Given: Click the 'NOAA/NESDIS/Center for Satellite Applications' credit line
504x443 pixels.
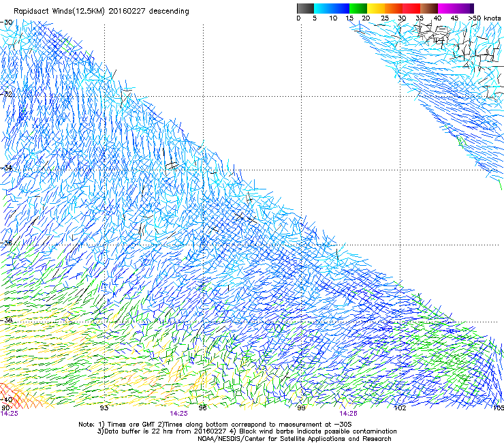Looking at the screenshot, I should pyautogui.click(x=294, y=439).
